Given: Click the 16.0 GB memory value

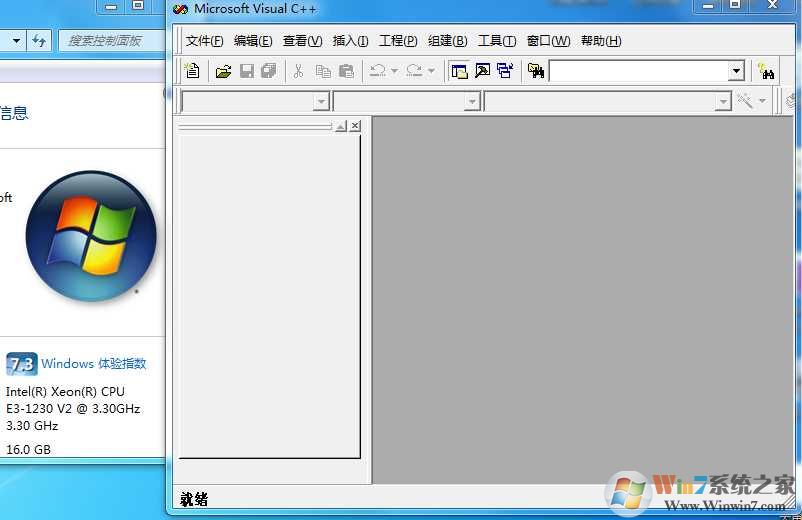Looking at the screenshot, I should point(28,449).
